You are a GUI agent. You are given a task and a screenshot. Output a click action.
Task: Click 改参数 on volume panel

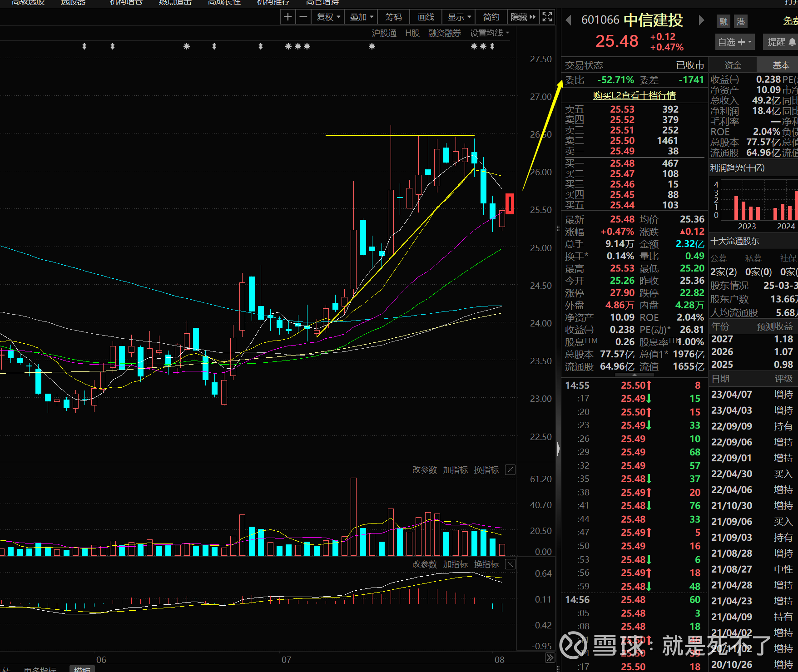[x=424, y=470]
